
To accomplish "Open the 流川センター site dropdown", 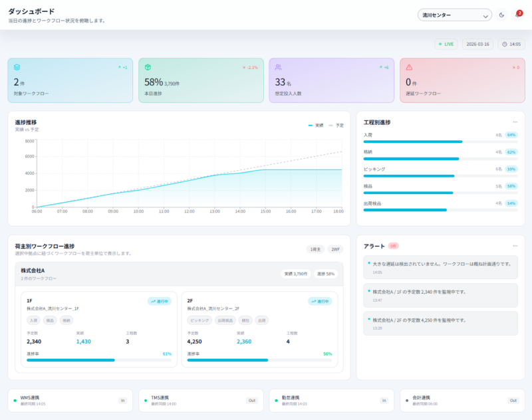I will point(455,15).
